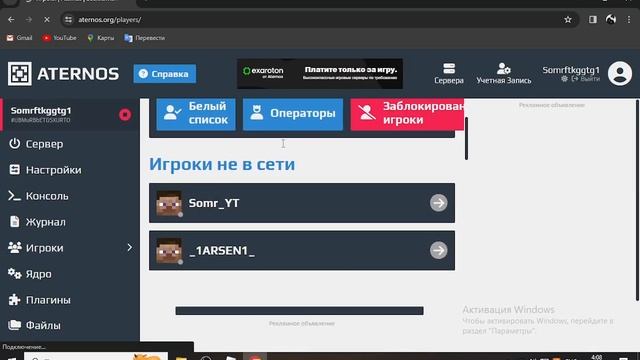640x360 pixels.
Task: Open account settings gear under username
Action: click(x=564, y=79)
